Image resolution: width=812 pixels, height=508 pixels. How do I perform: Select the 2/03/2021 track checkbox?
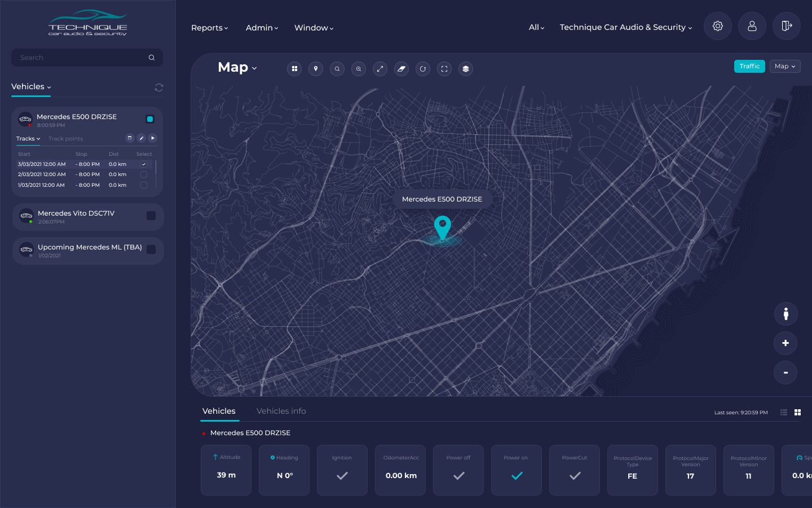point(144,174)
